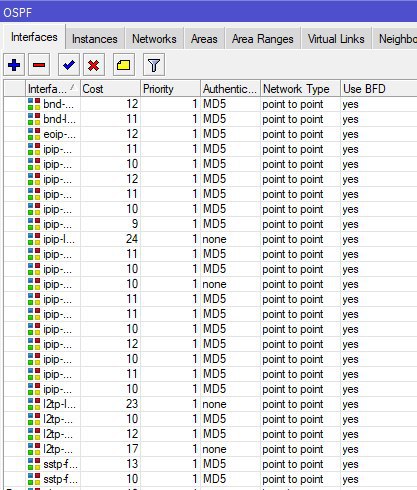
Task: Click the cost value 17
Action: click(x=132, y=449)
